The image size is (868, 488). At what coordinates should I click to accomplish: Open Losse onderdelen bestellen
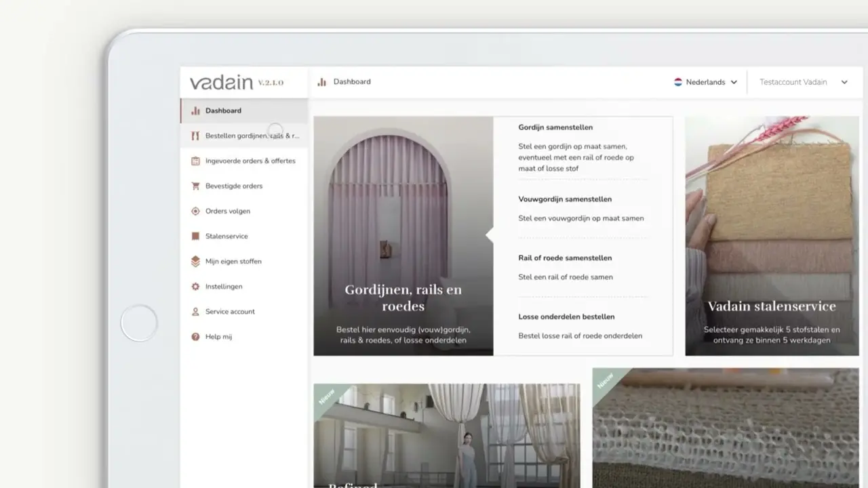click(566, 317)
